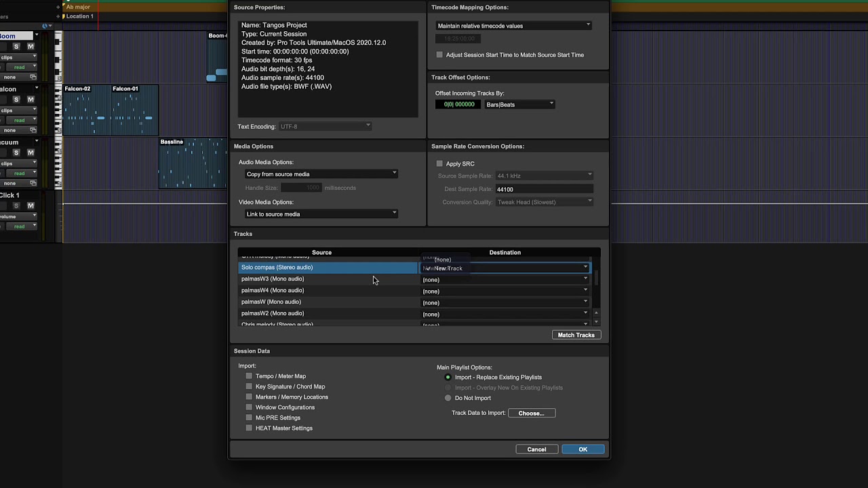This screenshot has height=488, width=868.
Task: Click the Source column header
Action: click(x=321, y=253)
